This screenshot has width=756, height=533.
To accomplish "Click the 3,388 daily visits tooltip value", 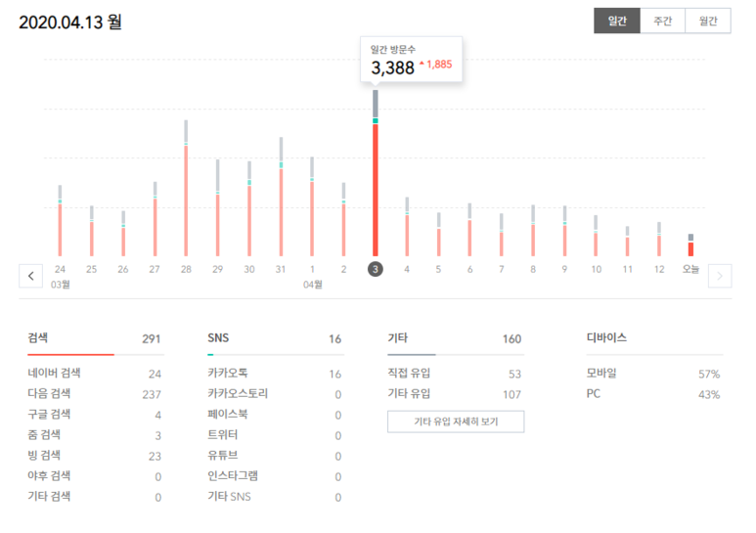I will (x=392, y=67).
